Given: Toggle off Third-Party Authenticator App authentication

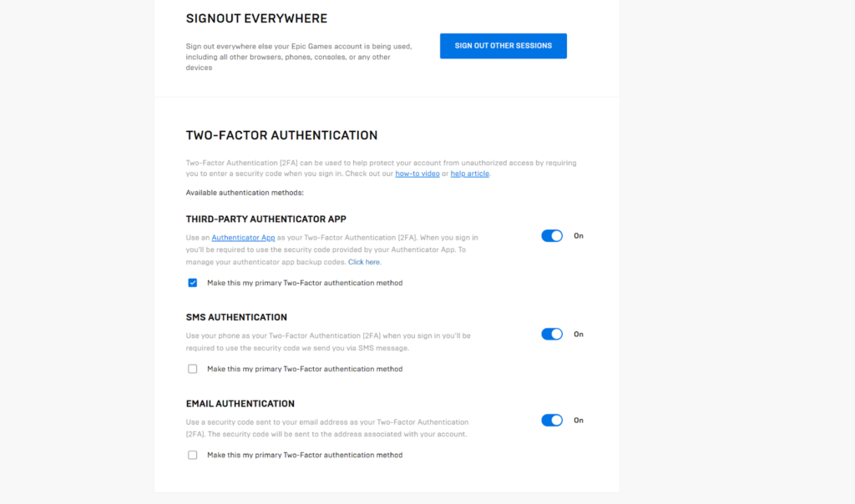Looking at the screenshot, I should point(552,236).
